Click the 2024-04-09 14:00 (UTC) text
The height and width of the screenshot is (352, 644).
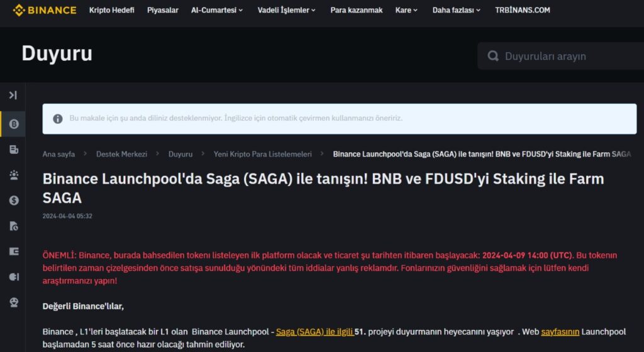[526, 255]
